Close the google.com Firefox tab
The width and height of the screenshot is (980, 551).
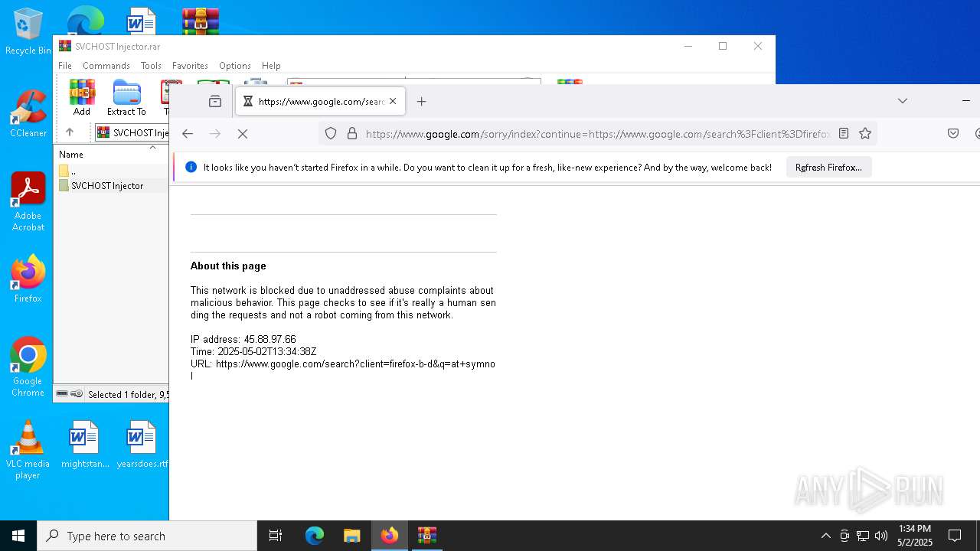coord(393,101)
